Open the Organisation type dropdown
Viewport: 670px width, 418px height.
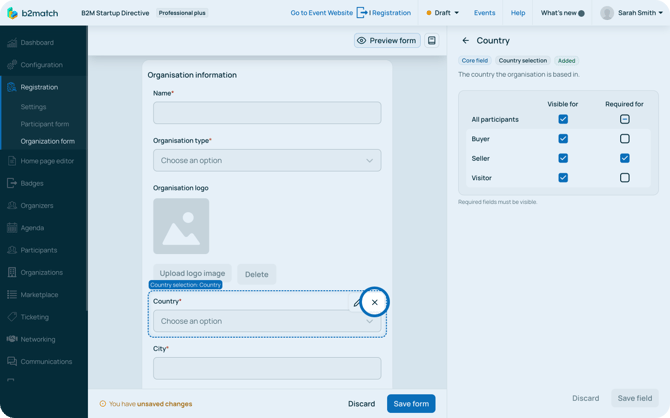tap(267, 160)
